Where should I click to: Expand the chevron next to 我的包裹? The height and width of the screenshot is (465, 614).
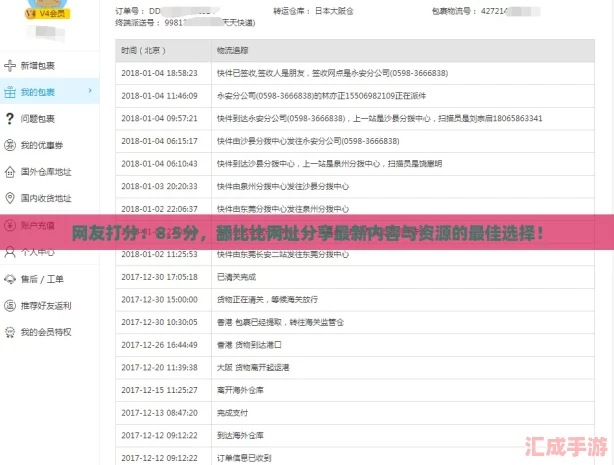90,91
